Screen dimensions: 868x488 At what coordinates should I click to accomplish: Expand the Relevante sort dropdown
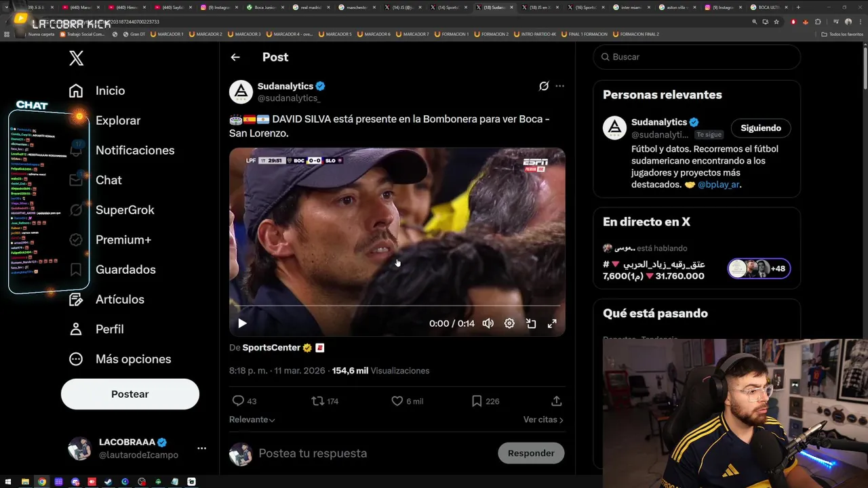tap(252, 420)
